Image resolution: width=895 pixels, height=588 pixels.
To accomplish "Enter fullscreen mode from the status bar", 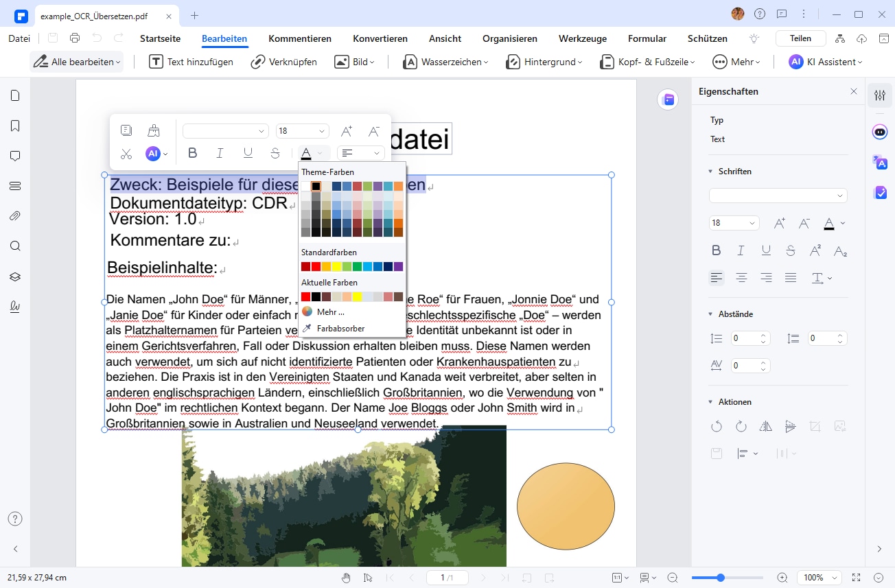I will [856, 578].
